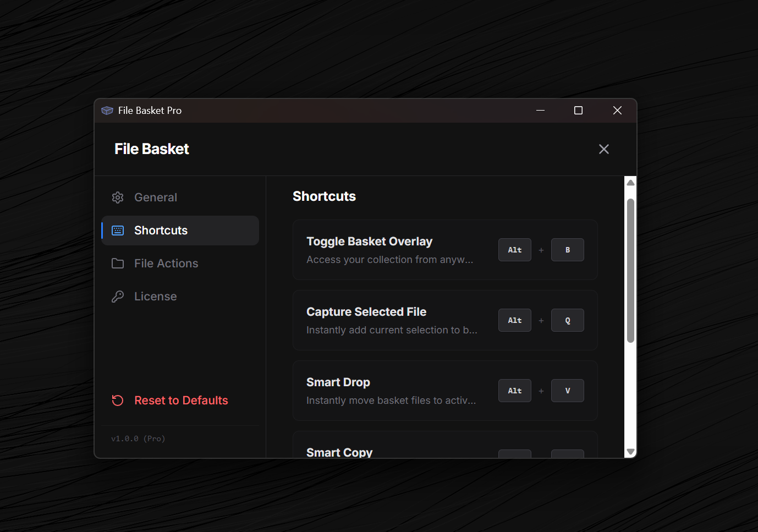Image resolution: width=758 pixels, height=532 pixels.
Task: Go to the License tab
Action: click(x=180, y=297)
